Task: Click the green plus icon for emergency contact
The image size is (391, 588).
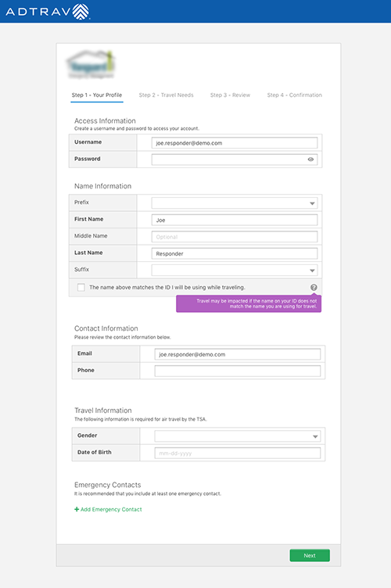Action: point(77,509)
